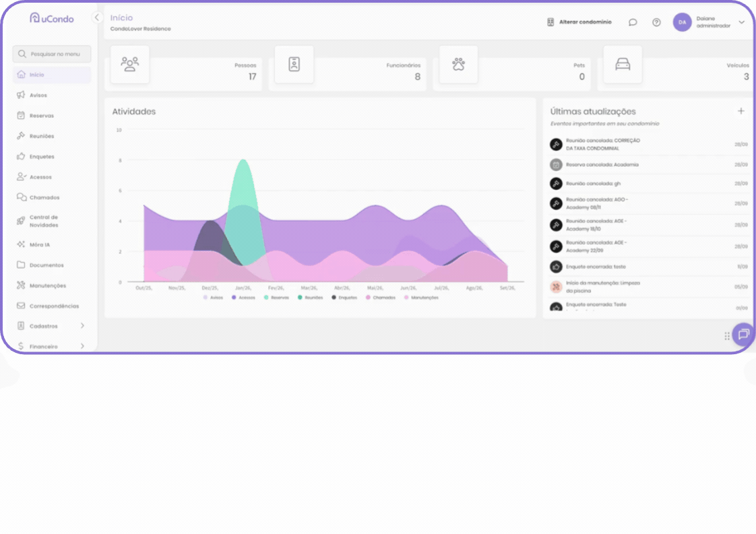Image resolution: width=756 pixels, height=534 pixels.
Task: Go to Manutenções in the sidebar
Action: (x=52, y=286)
